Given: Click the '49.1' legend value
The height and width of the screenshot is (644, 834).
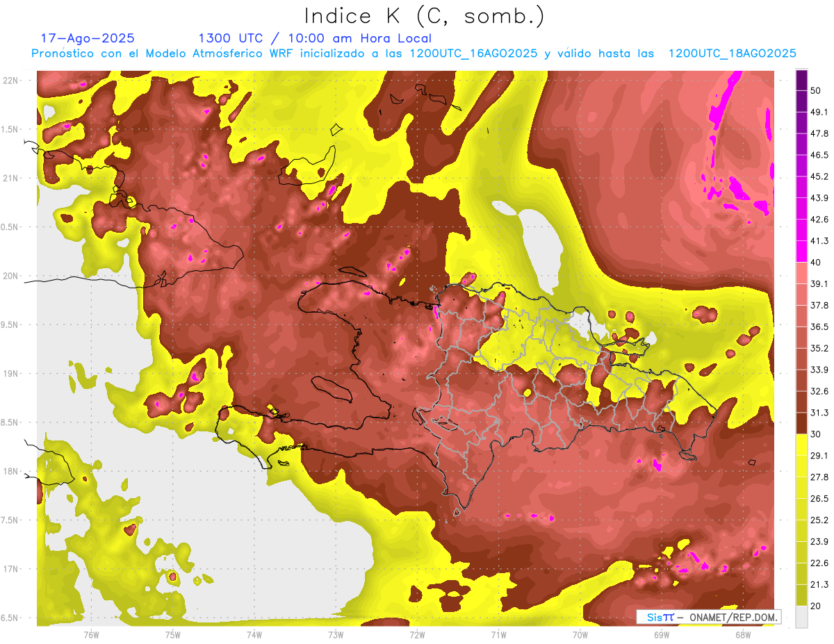Looking at the screenshot, I should click(819, 113).
